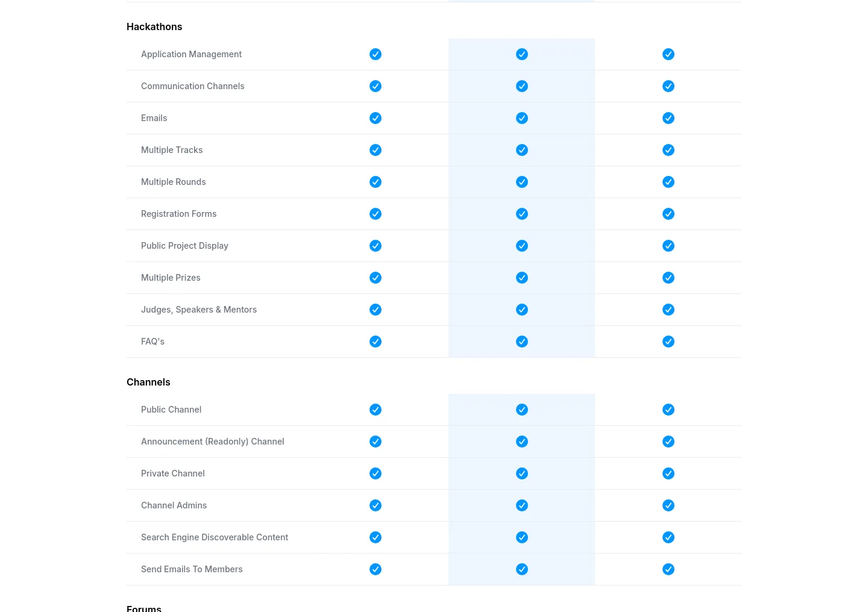This screenshot has width=868, height=612.
Task: Click first-column checkmark for Send Emails To Members
Action: (x=376, y=569)
